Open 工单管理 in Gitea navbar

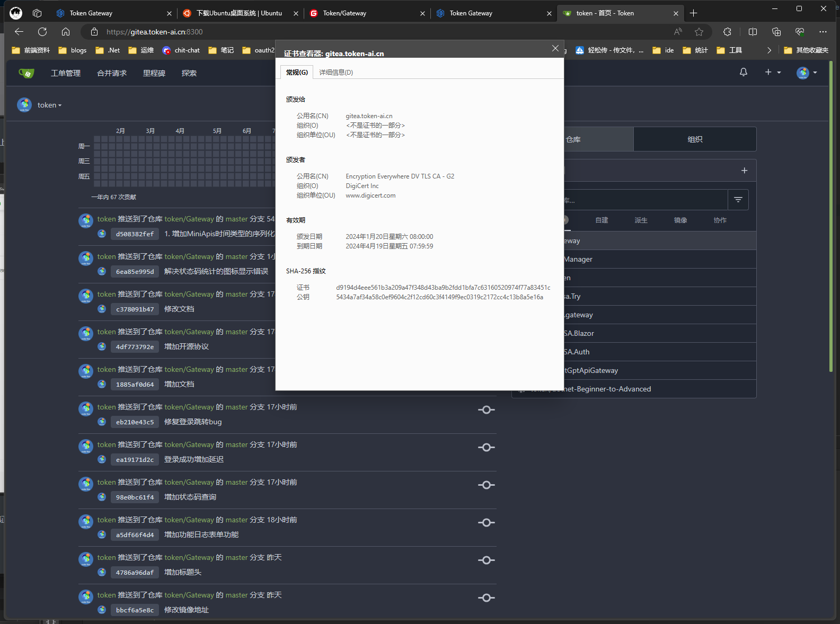tap(66, 73)
